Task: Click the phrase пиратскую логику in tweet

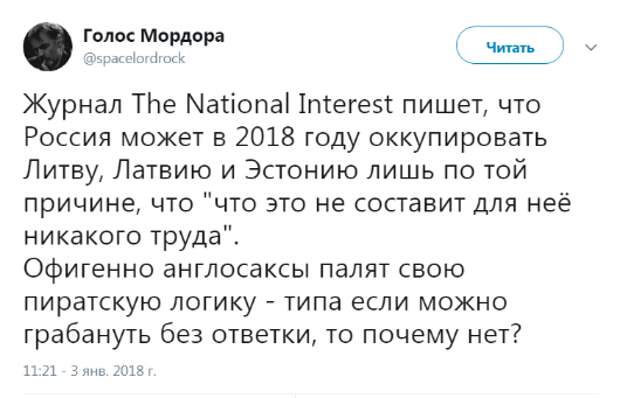Action: (x=140, y=304)
